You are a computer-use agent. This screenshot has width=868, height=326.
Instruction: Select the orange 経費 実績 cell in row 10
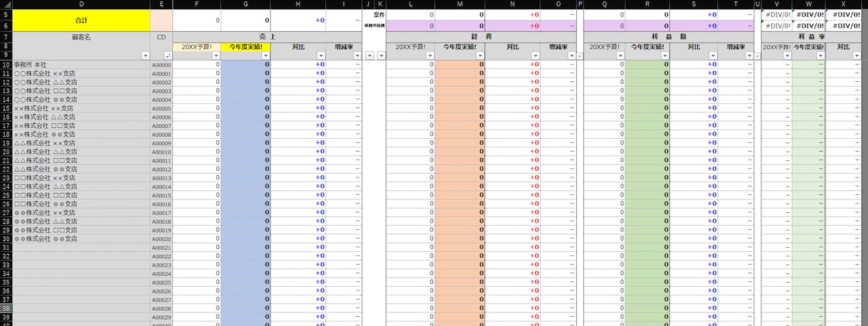(x=460, y=64)
